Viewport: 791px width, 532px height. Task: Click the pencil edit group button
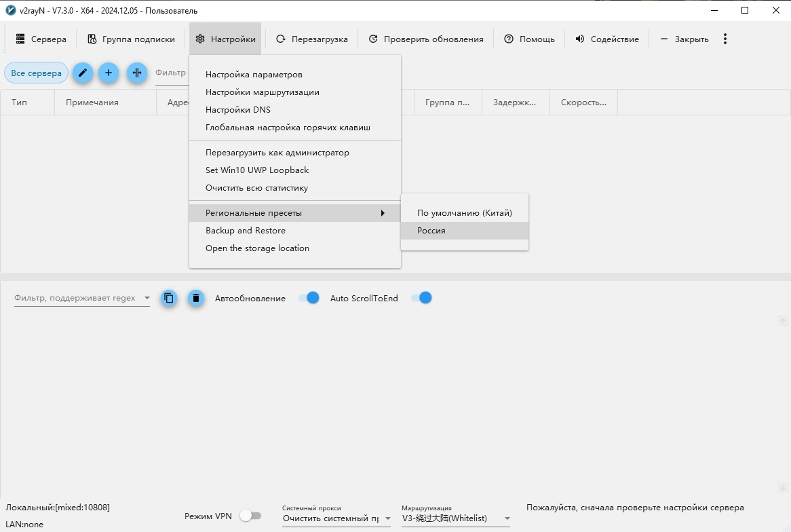pyautogui.click(x=83, y=73)
